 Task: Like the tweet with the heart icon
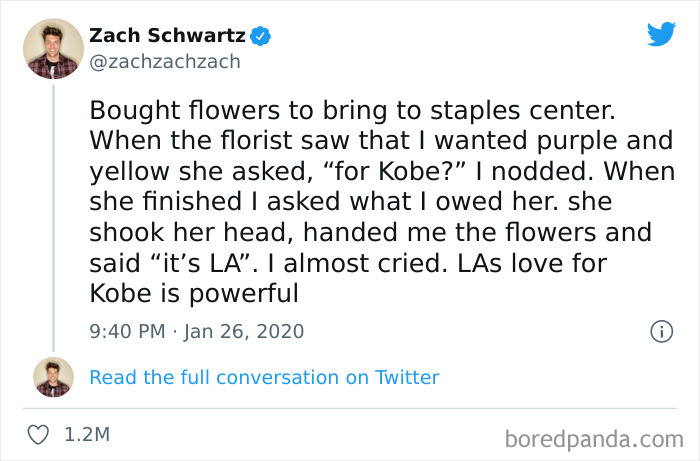tap(39, 435)
